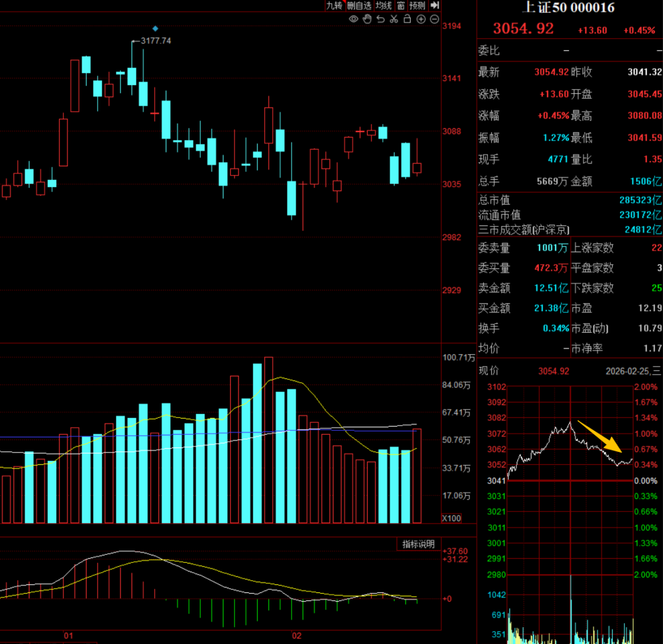
Task: Click the 现价 label above intraday chart
Action: coord(489,371)
